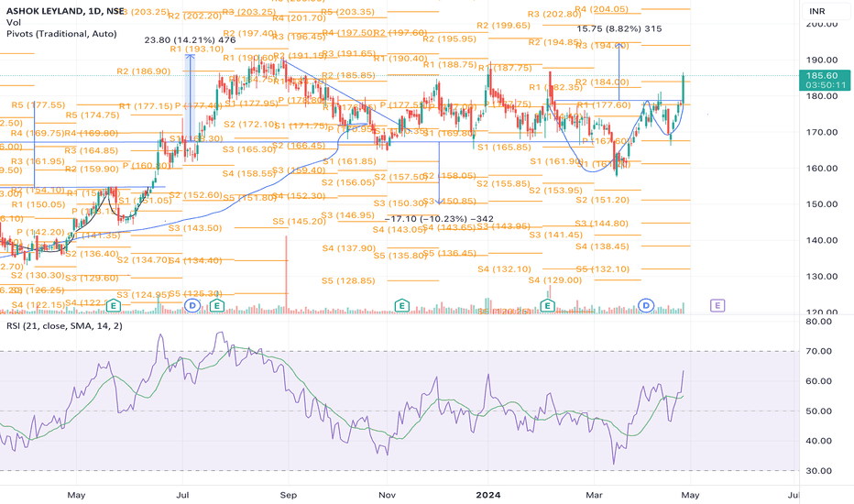The image size is (854, 504).
Task: Click the 23.80 (14.21%) 476 measurement label
Action: point(190,39)
